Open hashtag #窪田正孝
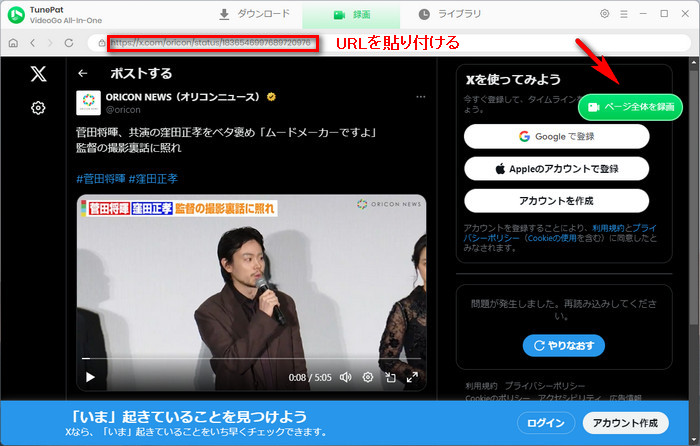This screenshot has width=700, height=446. click(x=153, y=179)
